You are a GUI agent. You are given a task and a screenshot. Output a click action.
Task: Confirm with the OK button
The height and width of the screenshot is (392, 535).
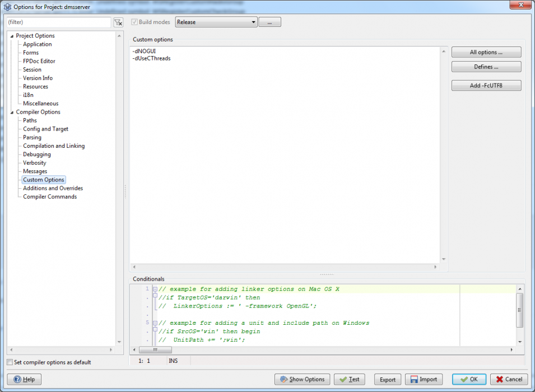[x=469, y=379]
